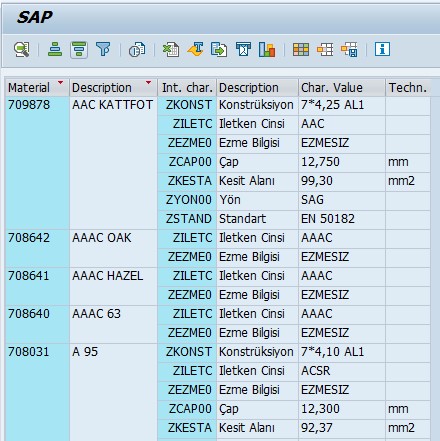Open word processing export icon

click(x=195, y=50)
